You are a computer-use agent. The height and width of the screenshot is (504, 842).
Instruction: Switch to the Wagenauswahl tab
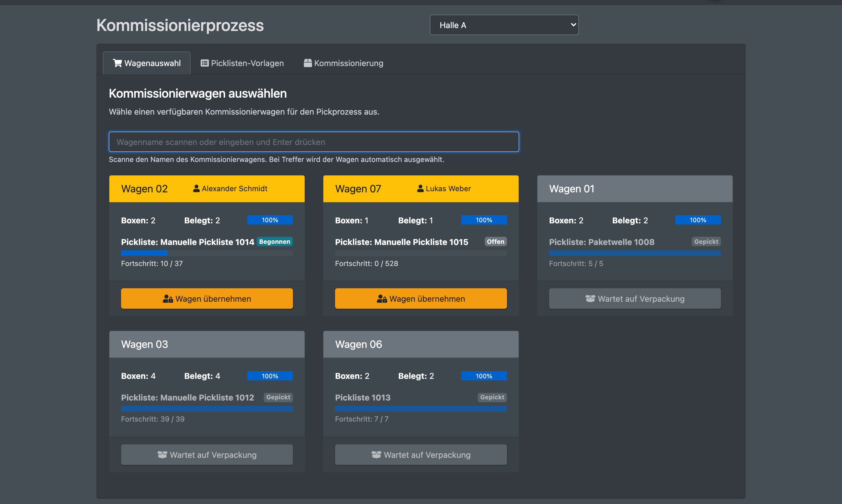coord(147,63)
